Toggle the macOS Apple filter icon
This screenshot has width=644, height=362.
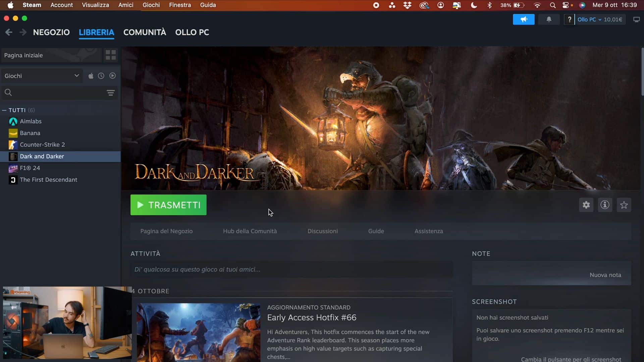pyautogui.click(x=91, y=76)
